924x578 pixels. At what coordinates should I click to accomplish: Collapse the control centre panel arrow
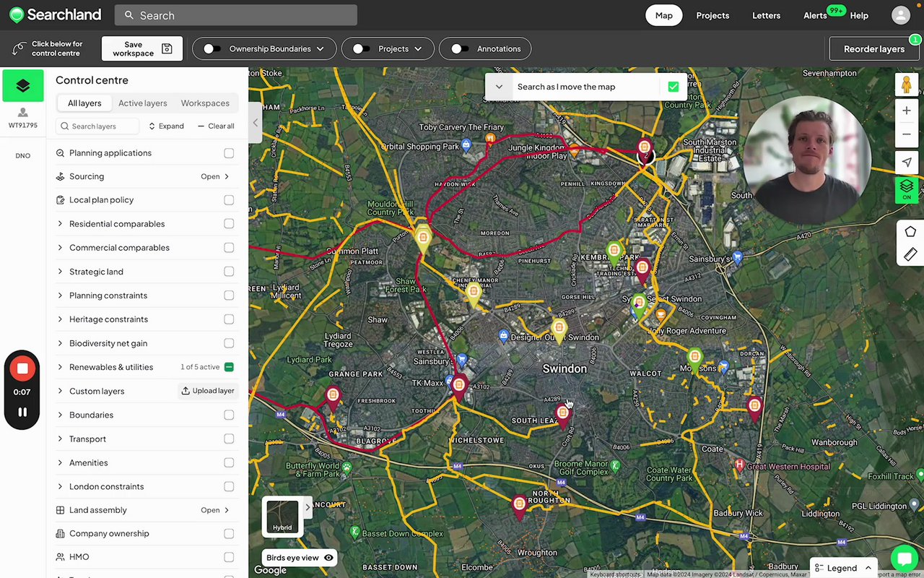tap(255, 123)
